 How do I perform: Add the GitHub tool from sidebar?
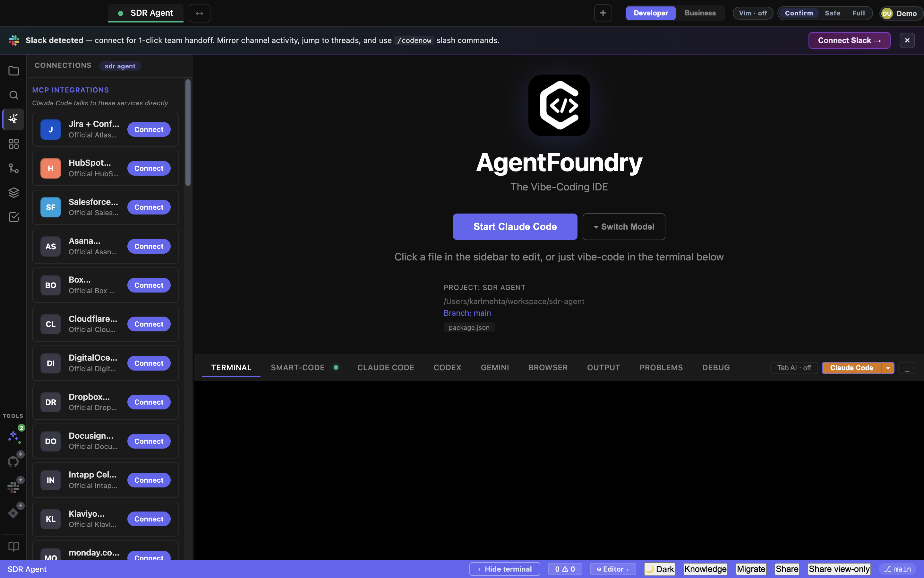click(x=14, y=461)
